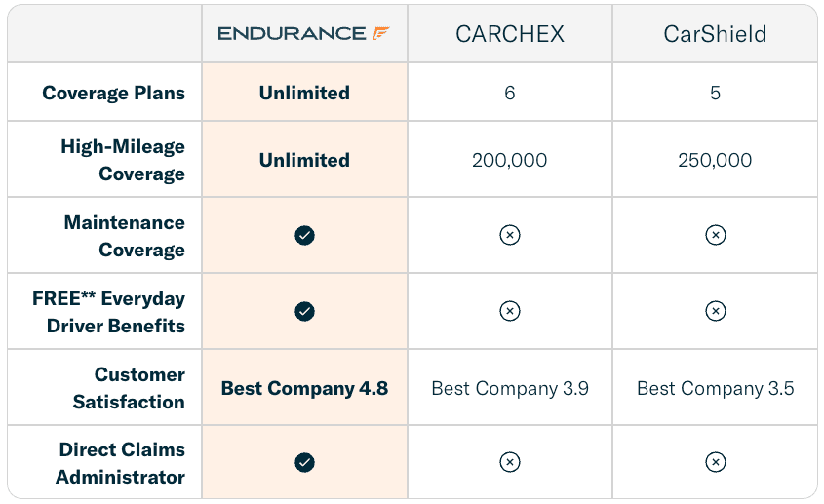The width and height of the screenshot is (824, 504).
Task: Select the CARCHEX column header
Action: tap(510, 34)
